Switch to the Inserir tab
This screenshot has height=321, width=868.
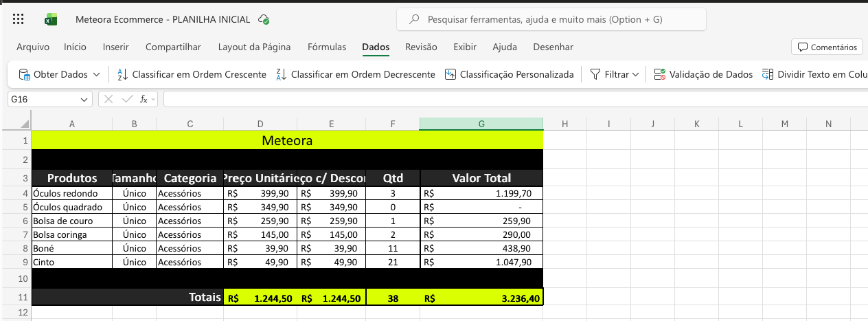point(116,47)
